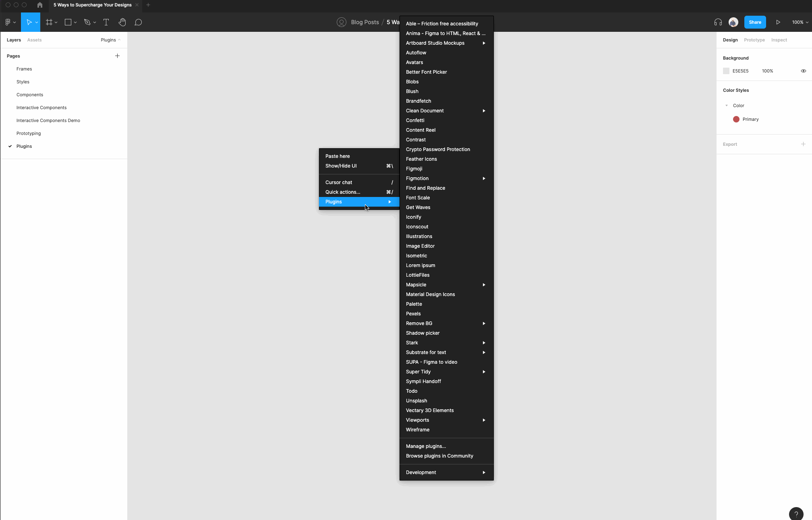Click the background color swatch E5E5E5
The image size is (812, 520).
[726, 71]
